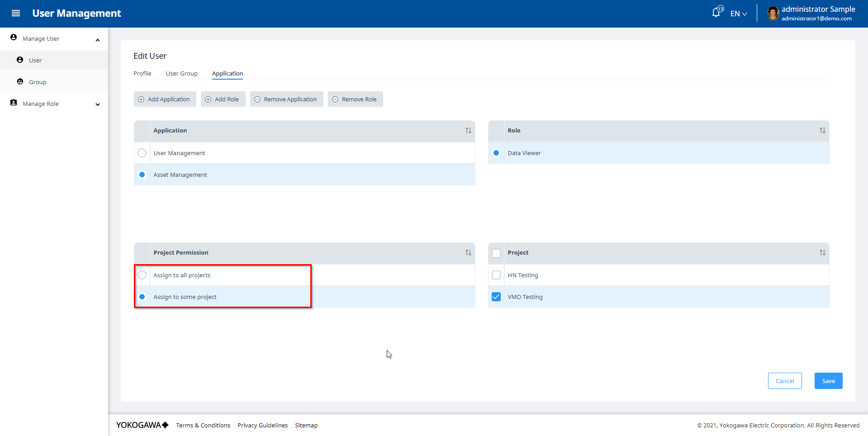Click the User sidebar icon
Viewport: 868px width, 436px height.
pyautogui.click(x=20, y=60)
